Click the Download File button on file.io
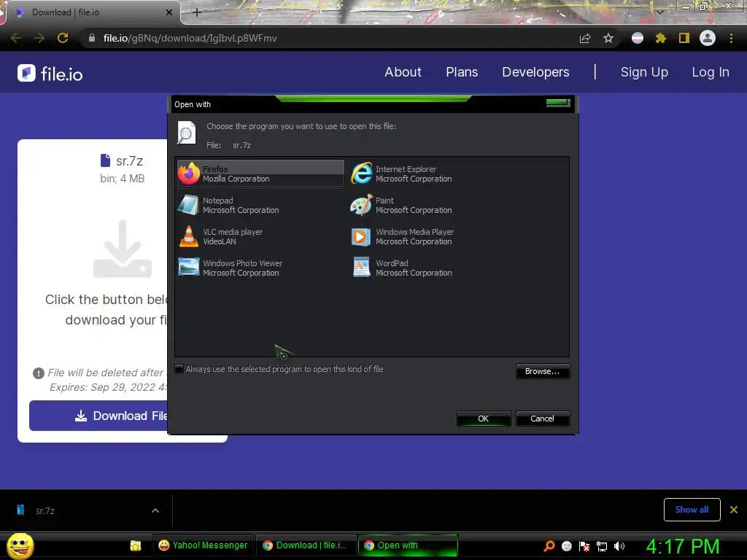747x560 pixels. [98, 416]
